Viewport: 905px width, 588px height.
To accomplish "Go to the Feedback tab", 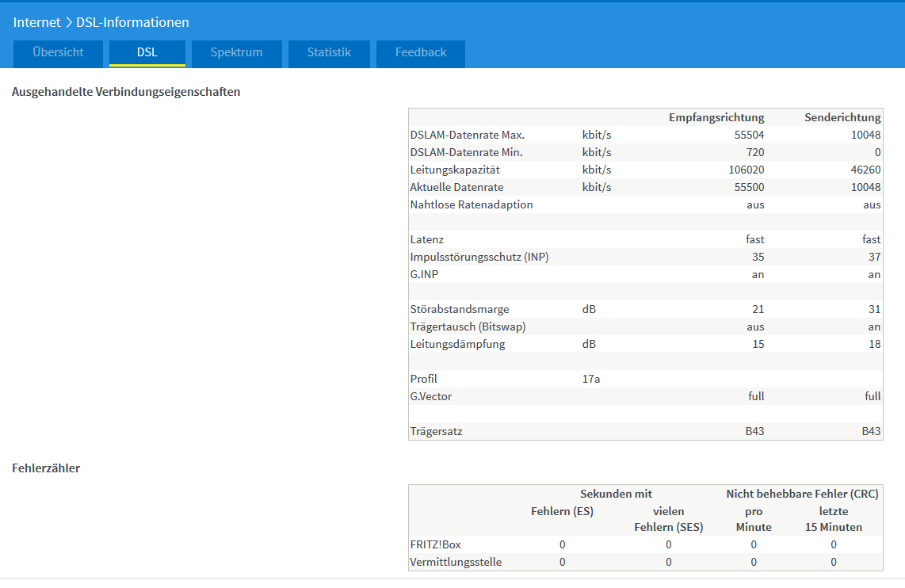I will tap(421, 53).
